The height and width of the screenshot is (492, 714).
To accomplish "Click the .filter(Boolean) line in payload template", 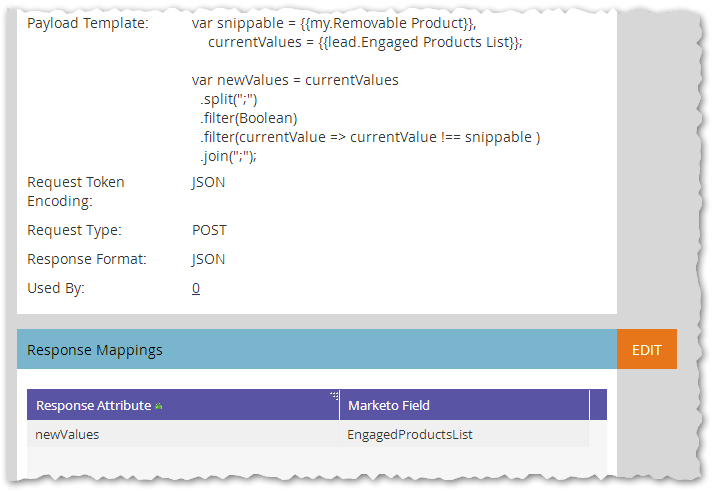I will pos(249,118).
